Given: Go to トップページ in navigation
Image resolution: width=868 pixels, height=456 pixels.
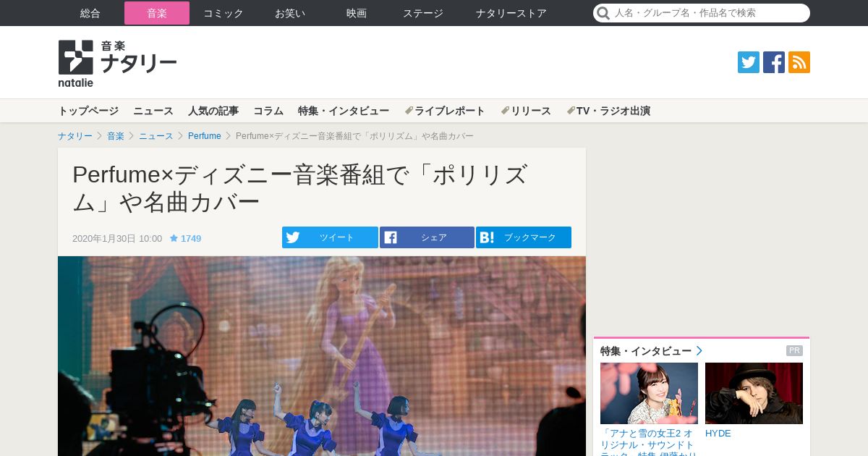Looking at the screenshot, I should tap(88, 111).
